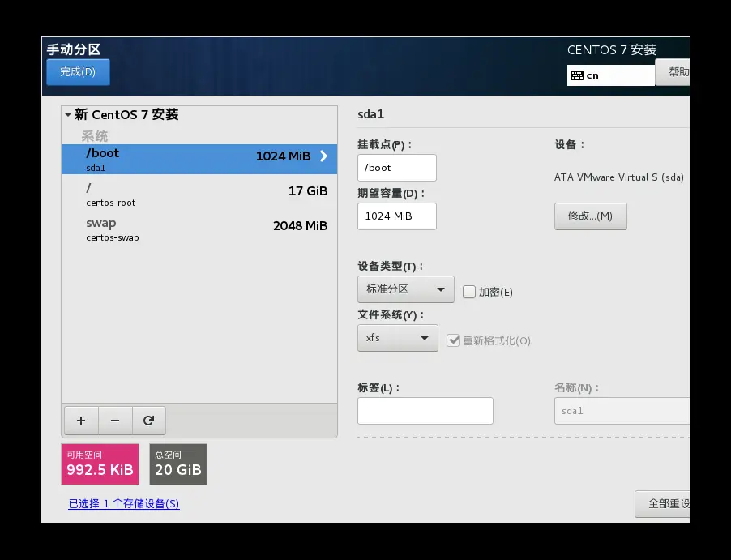
Task: Click the 手动分区 title text
Action: [x=74, y=49]
